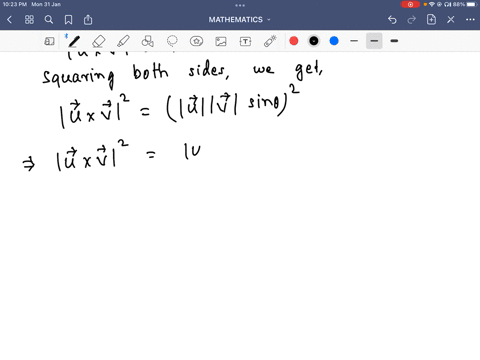This screenshot has height=360, width=480.
Task: Choose the red pen color
Action: pos(294,41)
